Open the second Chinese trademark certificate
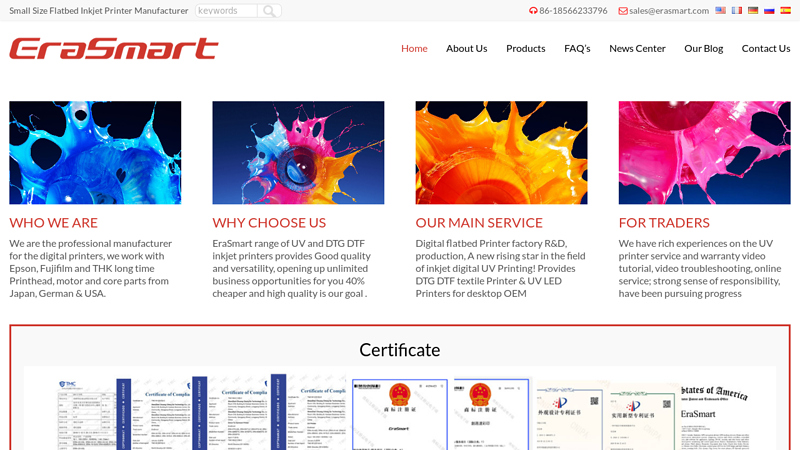 (x=491, y=414)
